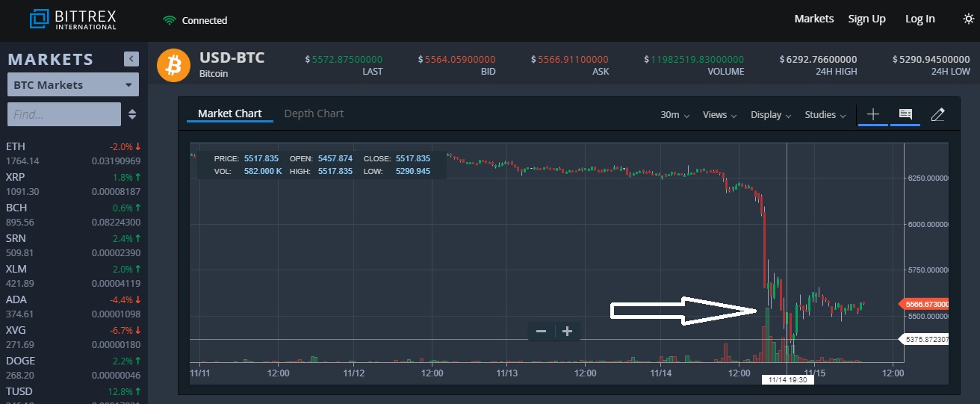Click the 24H LOW value 5290.94500000
The image size is (980, 404).
click(931, 59)
